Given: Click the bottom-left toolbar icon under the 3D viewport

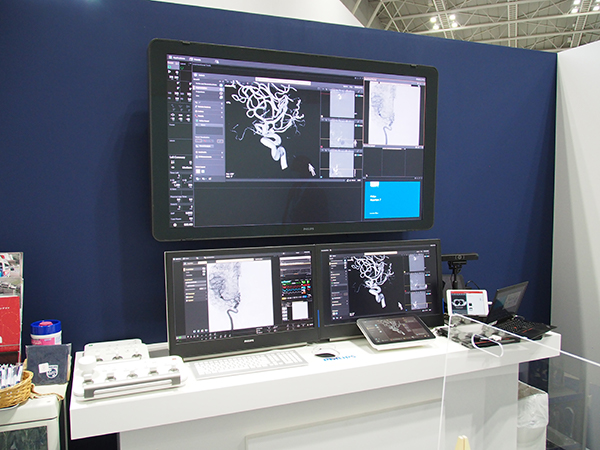Looking at the screenshot, I should coord(229,176).
